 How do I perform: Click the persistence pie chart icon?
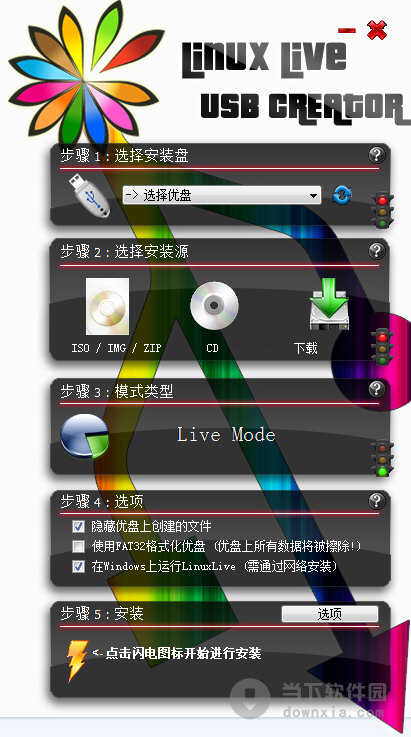(x=85, y=436)
